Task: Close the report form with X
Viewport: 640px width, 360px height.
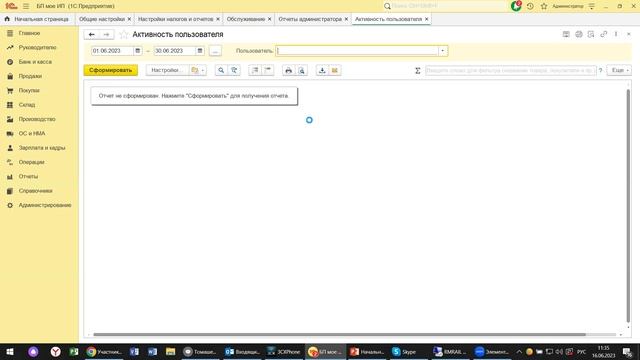Action: coord(629,34)
